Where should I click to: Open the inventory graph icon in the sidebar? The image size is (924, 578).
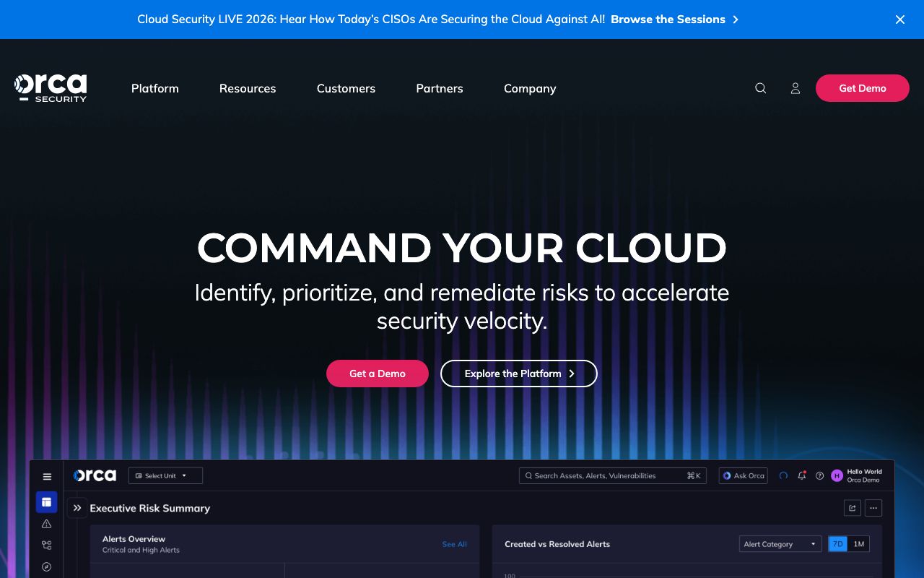46,545
